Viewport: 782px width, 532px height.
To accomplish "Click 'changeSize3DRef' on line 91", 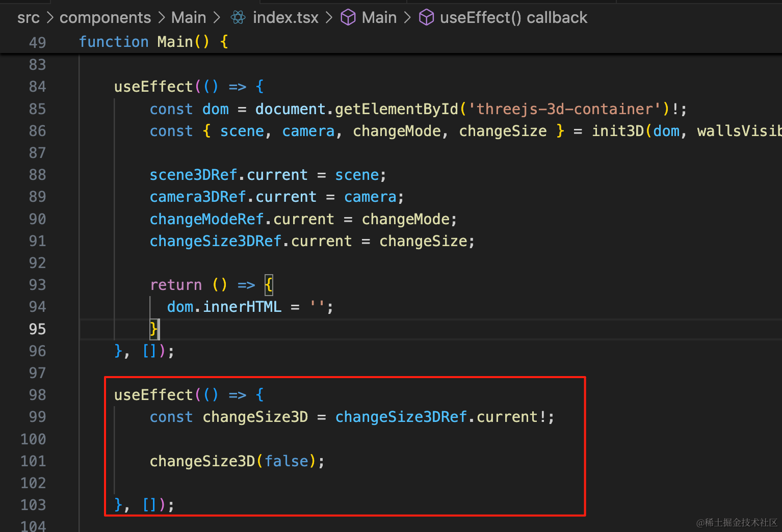I will (x=215, y=241).
